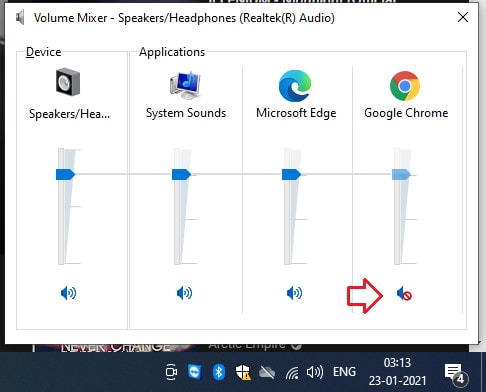Click the System Sounds volume slider handle
The height and width of the screenshot is (392, 486).
(x=181, y=174)
